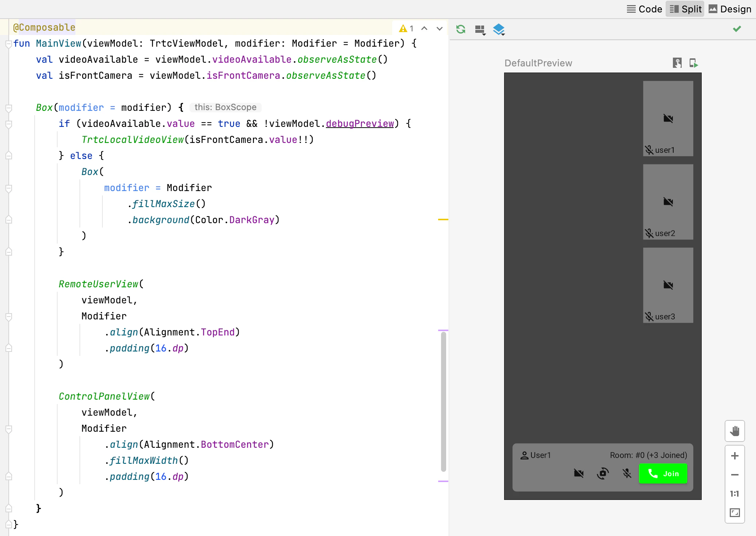Click the refresh preview icon
Viewport: 756px width, 536px height.
tap(461, 29)
